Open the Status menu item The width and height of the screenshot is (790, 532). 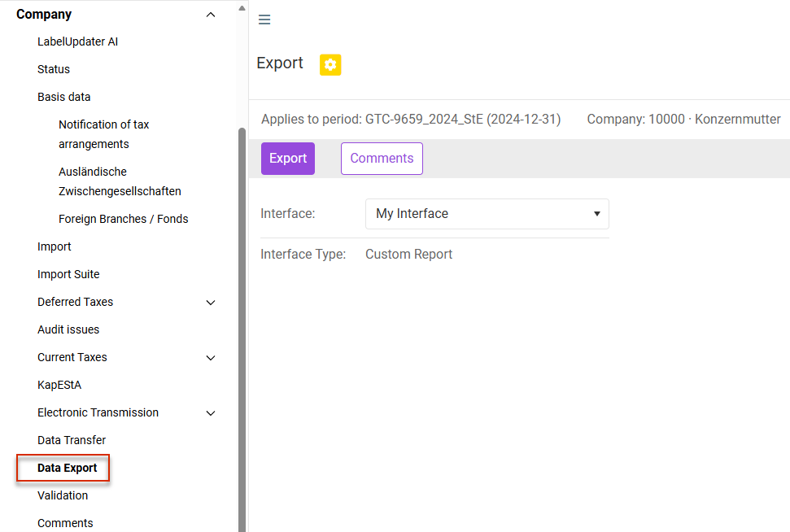tap(54, 69)
